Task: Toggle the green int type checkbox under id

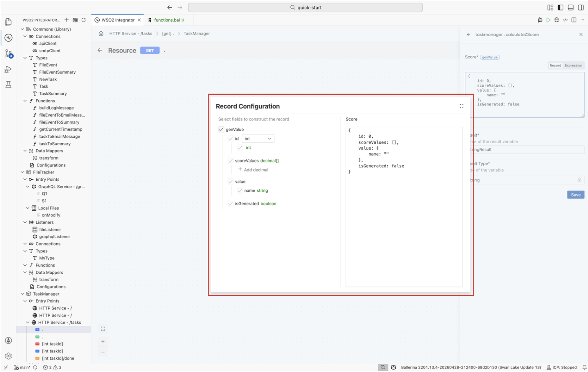Action: 240,148
